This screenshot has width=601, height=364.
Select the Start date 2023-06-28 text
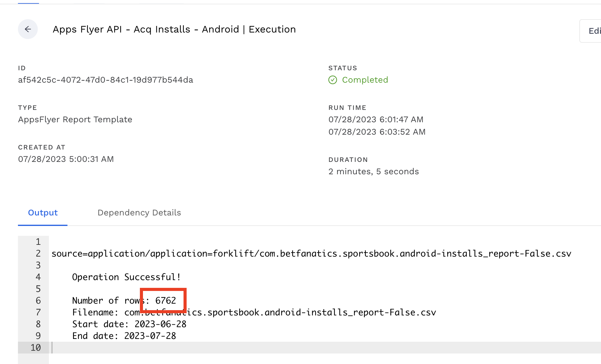tap(129, 324)
